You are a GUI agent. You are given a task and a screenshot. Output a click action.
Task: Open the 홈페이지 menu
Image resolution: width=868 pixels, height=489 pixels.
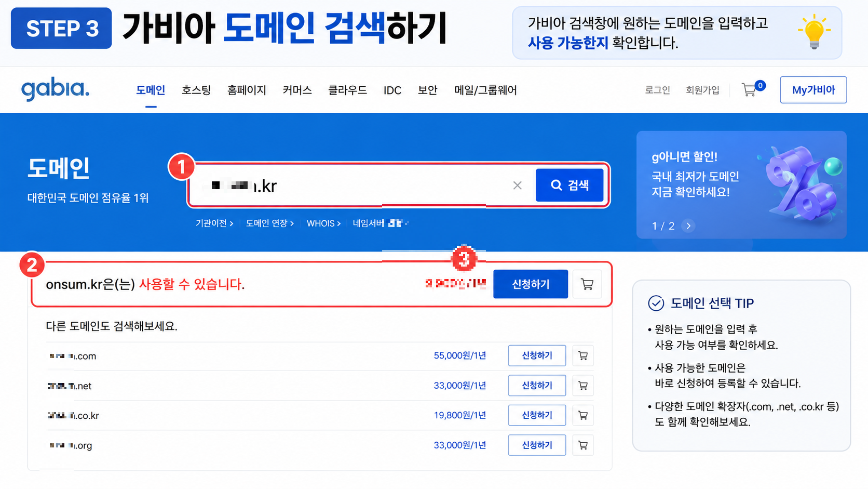point(247,90)
